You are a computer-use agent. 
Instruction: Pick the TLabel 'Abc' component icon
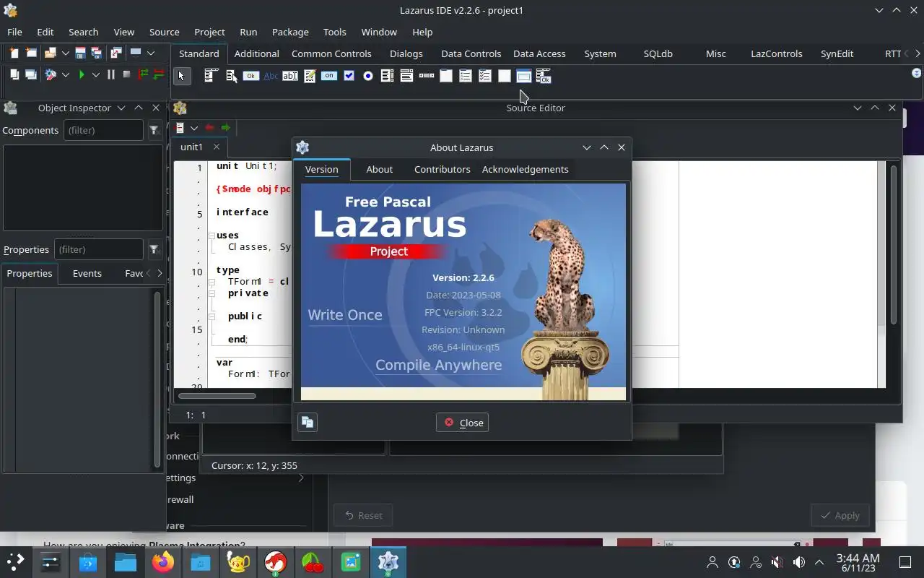point(271,76)
